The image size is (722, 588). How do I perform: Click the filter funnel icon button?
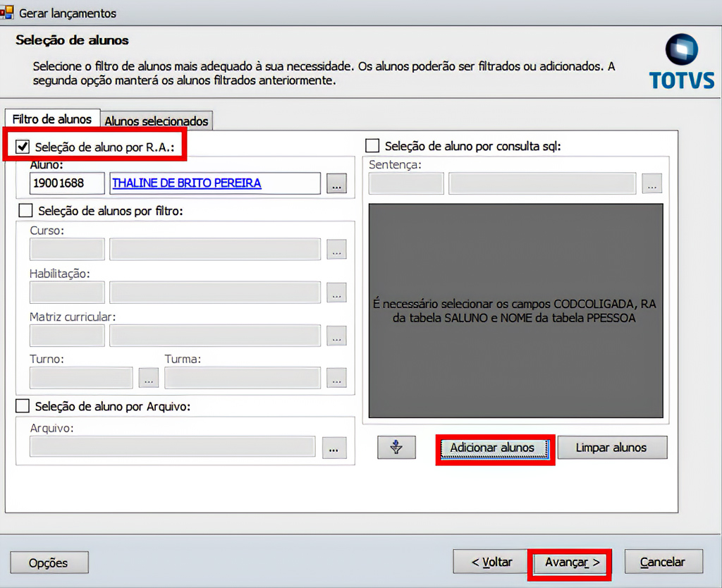coord(396,447)
